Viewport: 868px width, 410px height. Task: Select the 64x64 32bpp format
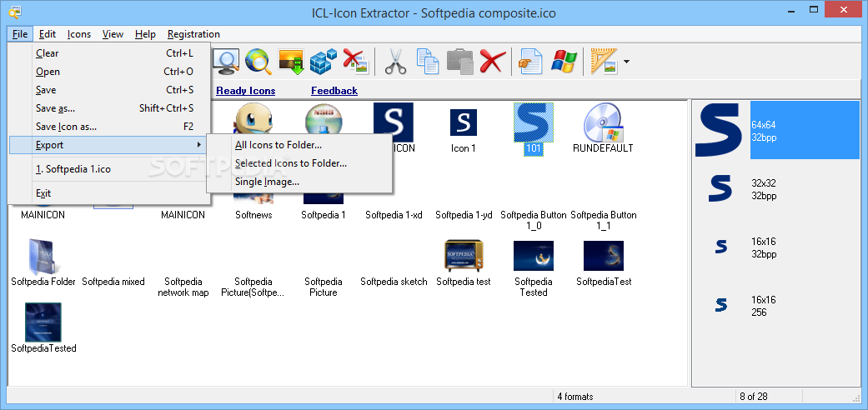pyautogui.click(x=776, y=130)
